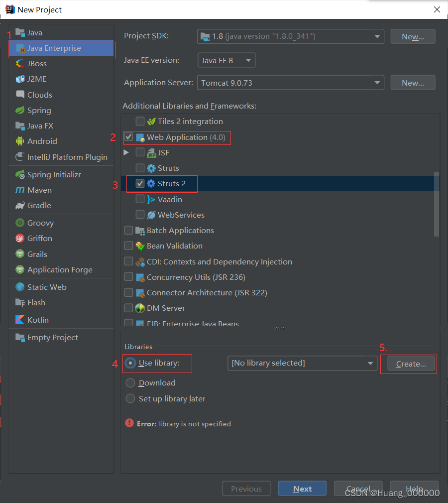
Task: Select the Use library radio button
Action: tap(130, 363)
